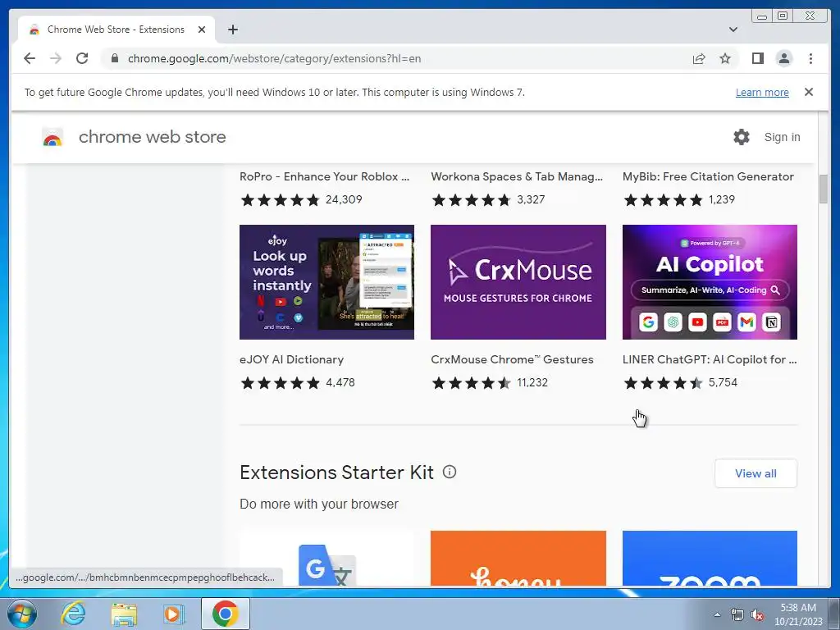Open CrxMouse extension thumbnail
Screen dimensions: 840x630
[518, 282]
